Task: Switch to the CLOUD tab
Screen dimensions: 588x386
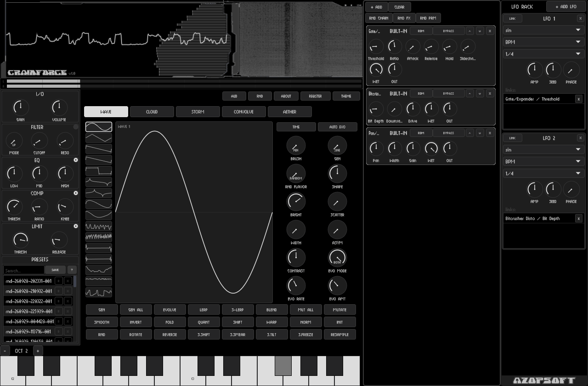Action: coord(152,112)
